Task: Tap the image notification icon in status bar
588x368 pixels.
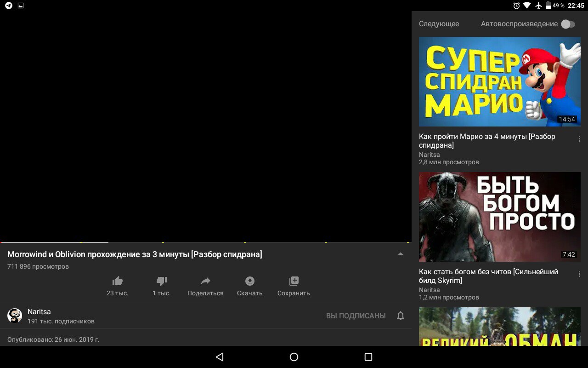Action: tap(20, 6)
